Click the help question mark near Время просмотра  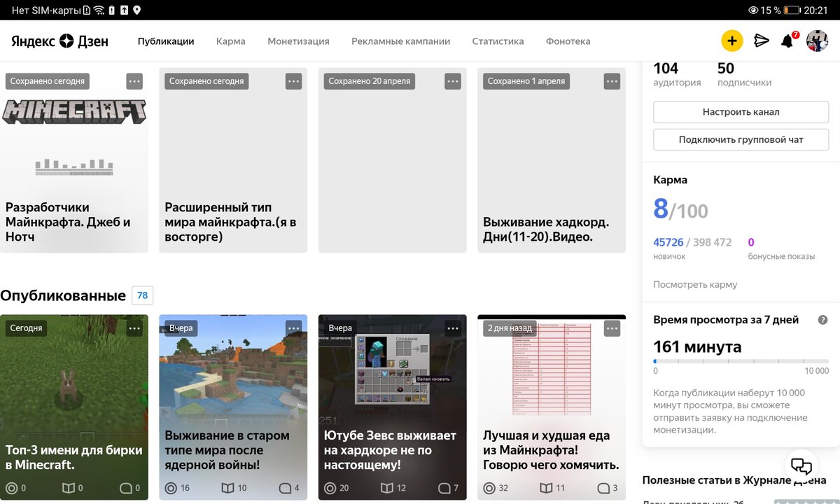tap(823, 320)
